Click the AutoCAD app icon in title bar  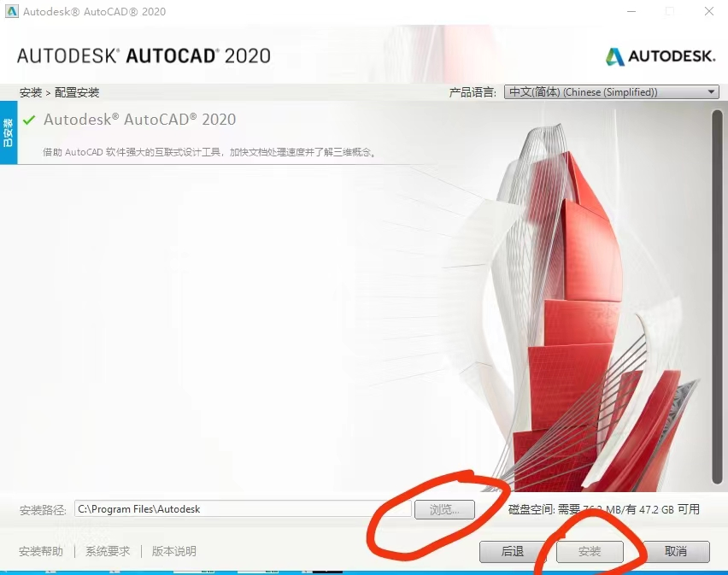pyautogui.click(x=12, y=11)
